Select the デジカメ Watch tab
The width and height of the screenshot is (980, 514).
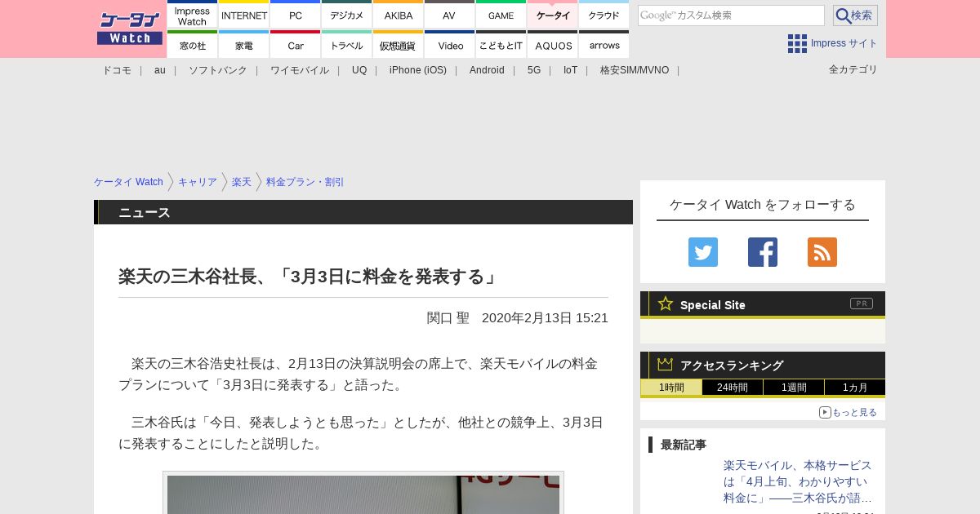click(347, 15)
